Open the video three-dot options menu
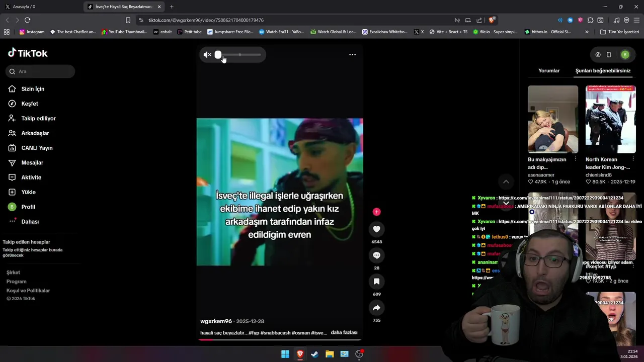 pyautogui.click(x=352, y=55)
